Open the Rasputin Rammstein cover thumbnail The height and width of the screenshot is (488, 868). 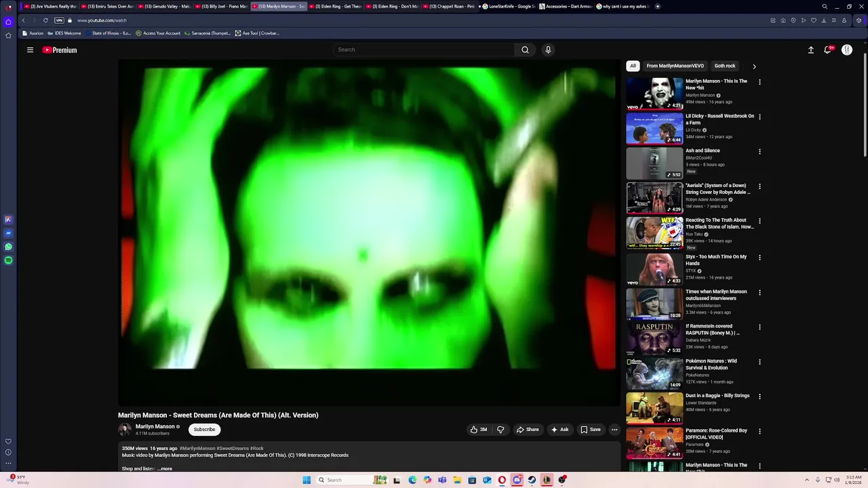654,338
